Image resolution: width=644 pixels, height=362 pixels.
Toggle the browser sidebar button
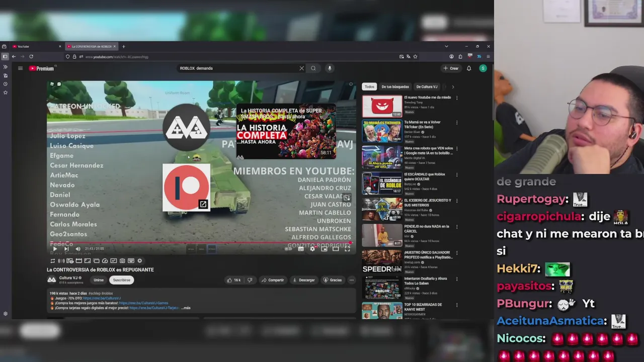point(5,57)
